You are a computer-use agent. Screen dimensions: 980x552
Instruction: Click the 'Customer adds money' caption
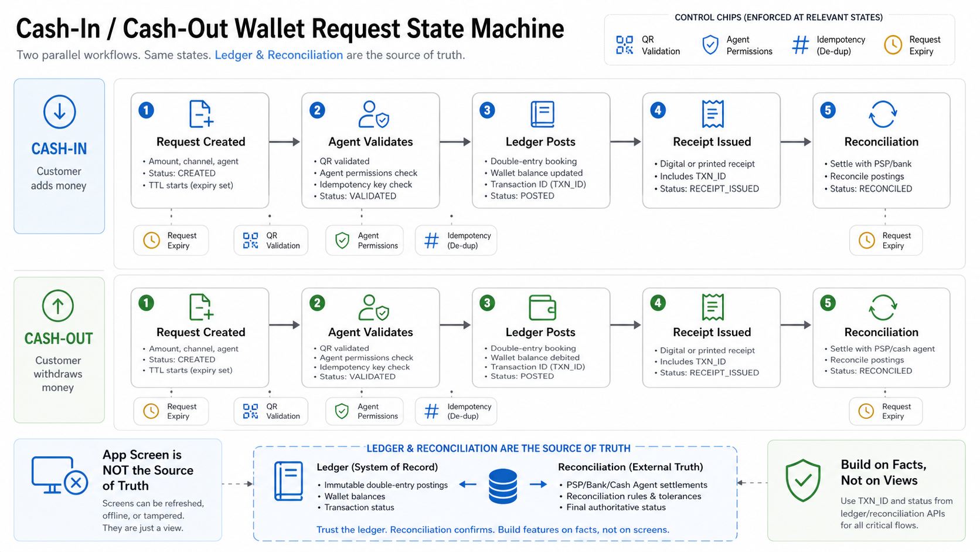(59, 178)
